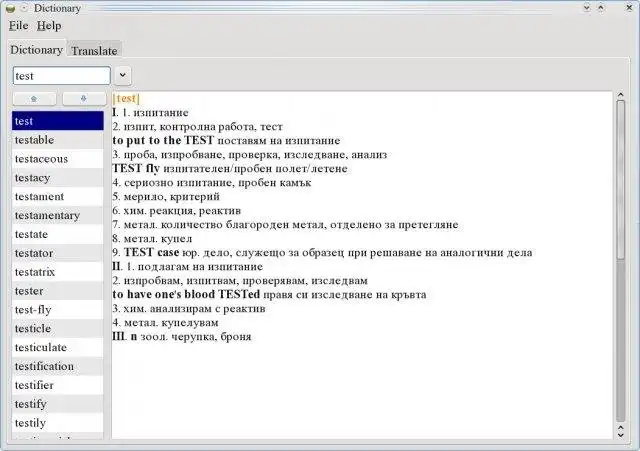Click 'to have one's blood TESTed' phrase
Image resolution: width=640 pixels, height=451 pixels.
point(186,294)
